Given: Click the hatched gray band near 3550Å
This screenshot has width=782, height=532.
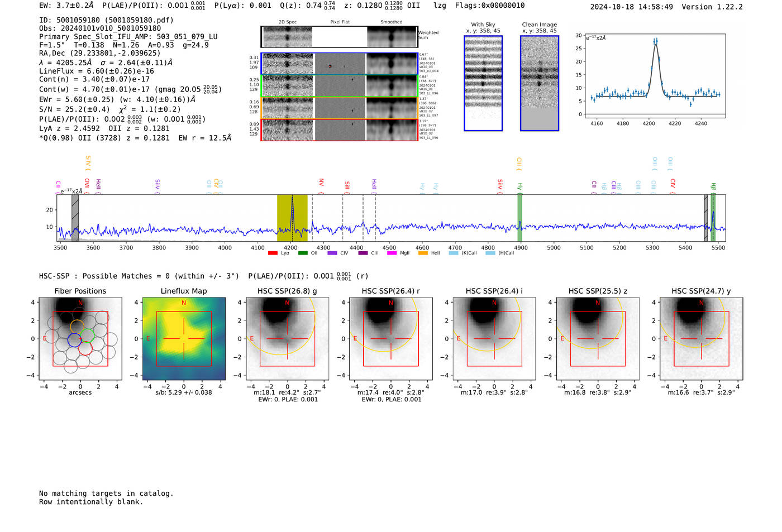Looking at the screenshot, I should point(75,218).
